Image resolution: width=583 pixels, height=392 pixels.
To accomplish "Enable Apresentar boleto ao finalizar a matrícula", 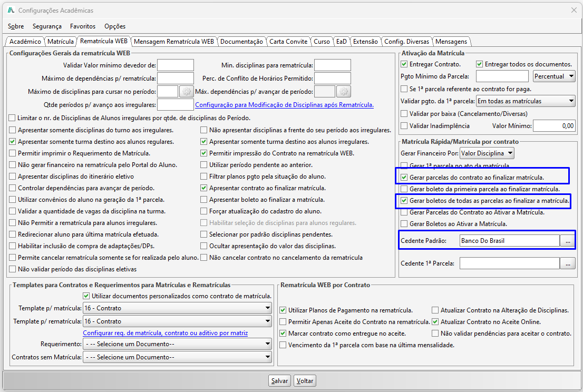I will 204,200.
